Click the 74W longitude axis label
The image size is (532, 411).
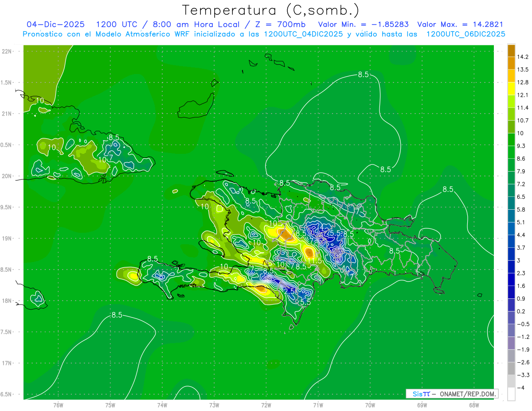(162, 405)
